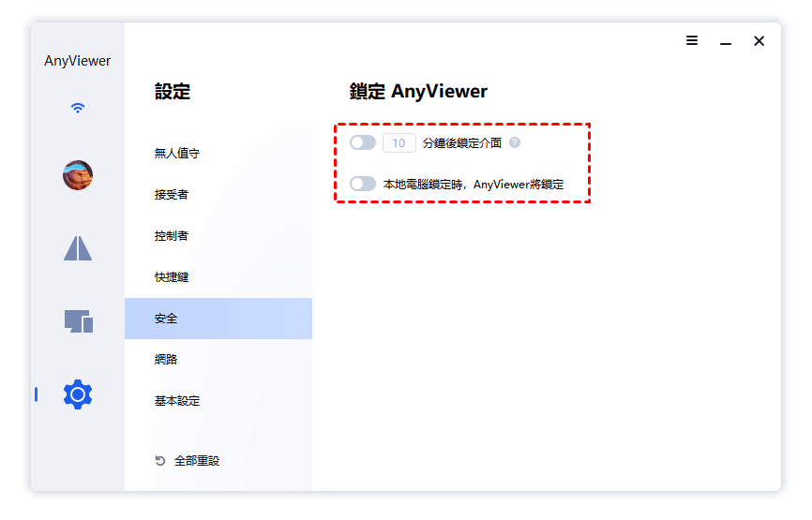Click the 分鐘後鎖定介面 label
This screenshot has width=812, height=520.
462,142
